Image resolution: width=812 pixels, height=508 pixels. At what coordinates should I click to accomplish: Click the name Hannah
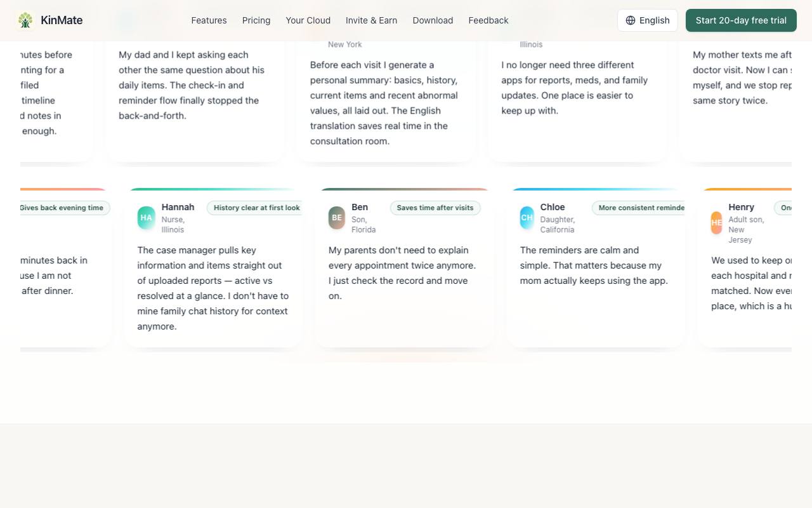(178, 207)
